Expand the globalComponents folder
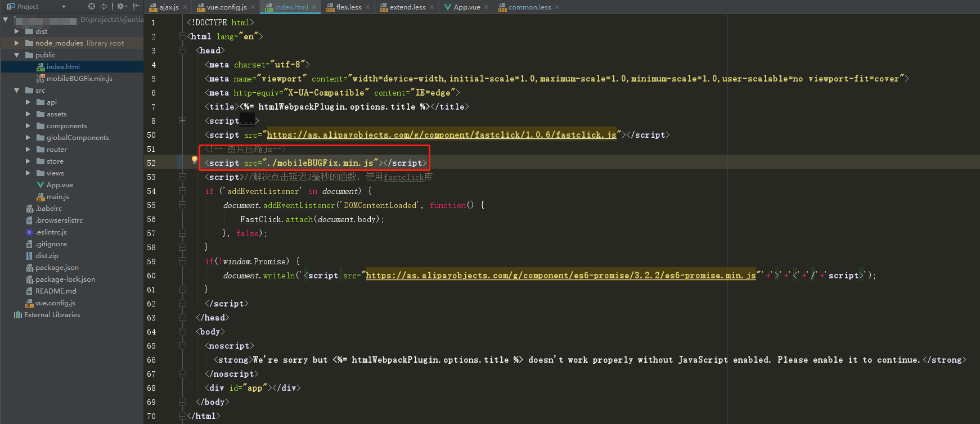The width and height of the screenshot is (980, 424). [x=28, y=138]
